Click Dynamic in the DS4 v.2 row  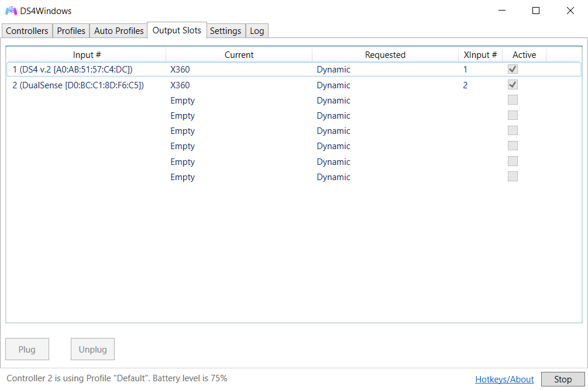pos(333,70)
